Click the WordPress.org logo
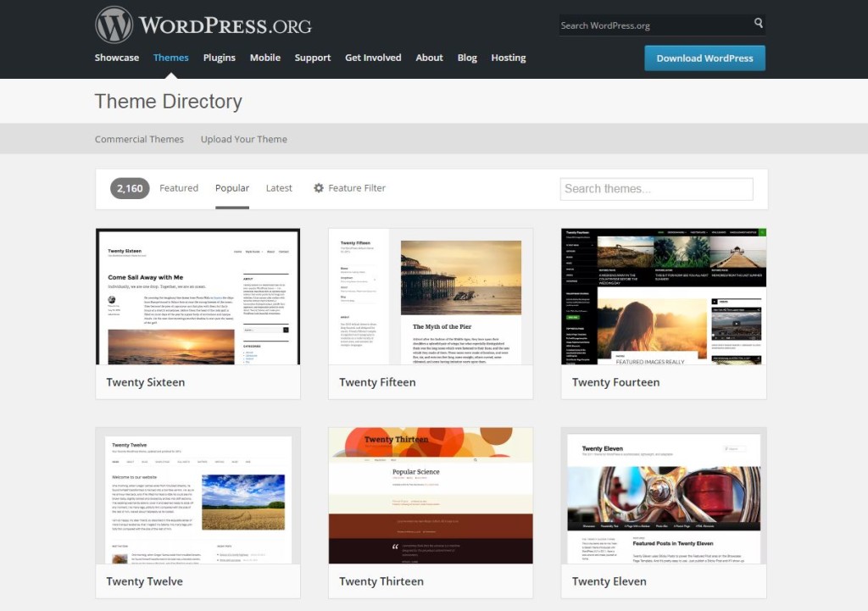This screenshot has width=868, height=611. tap(203, 25)
